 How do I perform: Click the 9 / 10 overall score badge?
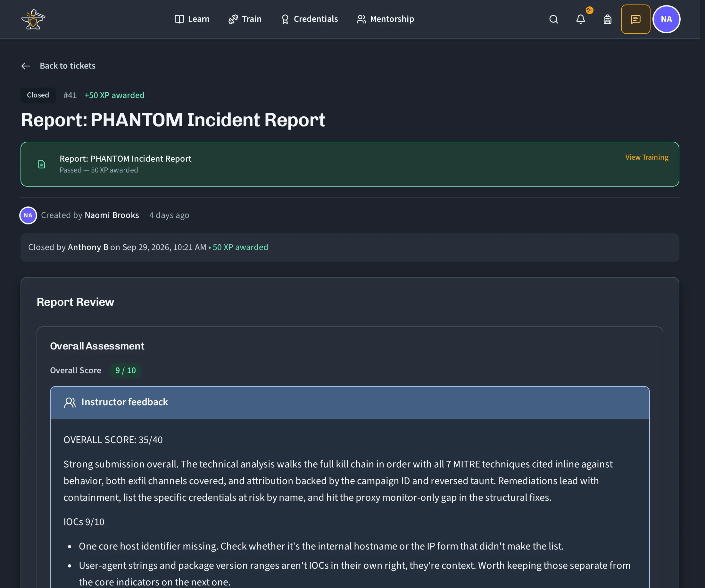(126, 370)
